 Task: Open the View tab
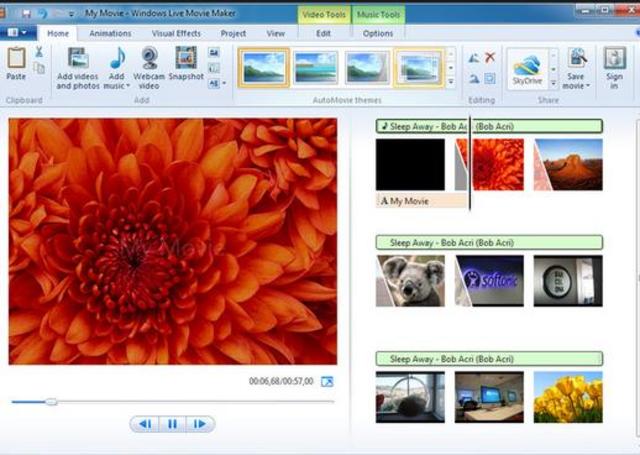(276, 33)
